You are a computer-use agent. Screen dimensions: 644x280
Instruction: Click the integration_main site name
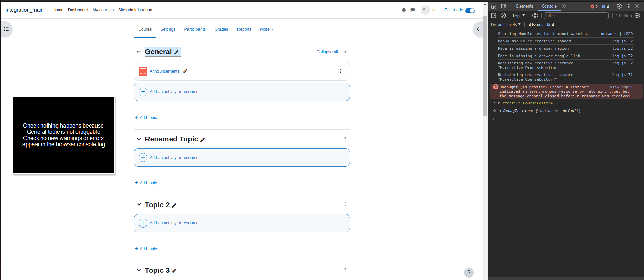(24, 10)
